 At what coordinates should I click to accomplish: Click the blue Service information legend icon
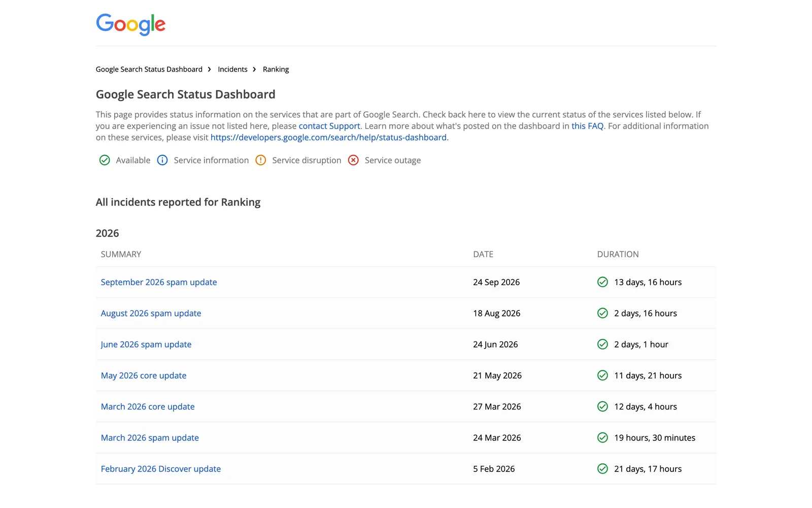click(162, 160)
